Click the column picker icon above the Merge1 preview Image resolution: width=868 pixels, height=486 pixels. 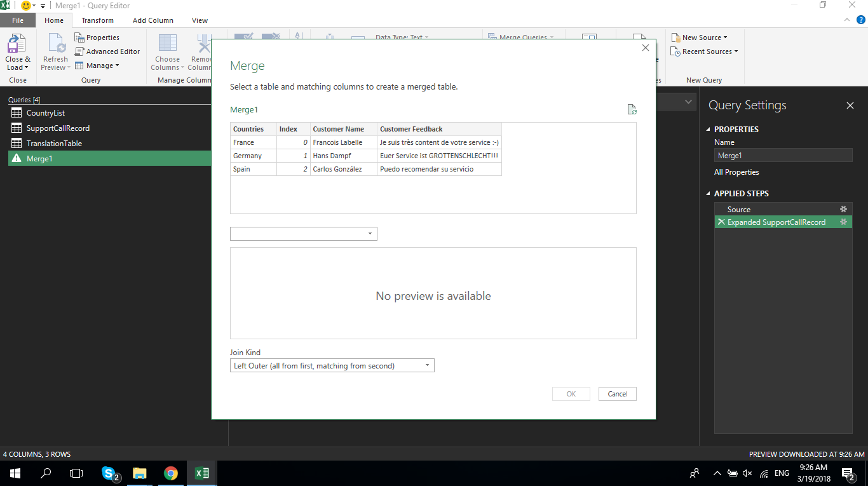[632, 109]
